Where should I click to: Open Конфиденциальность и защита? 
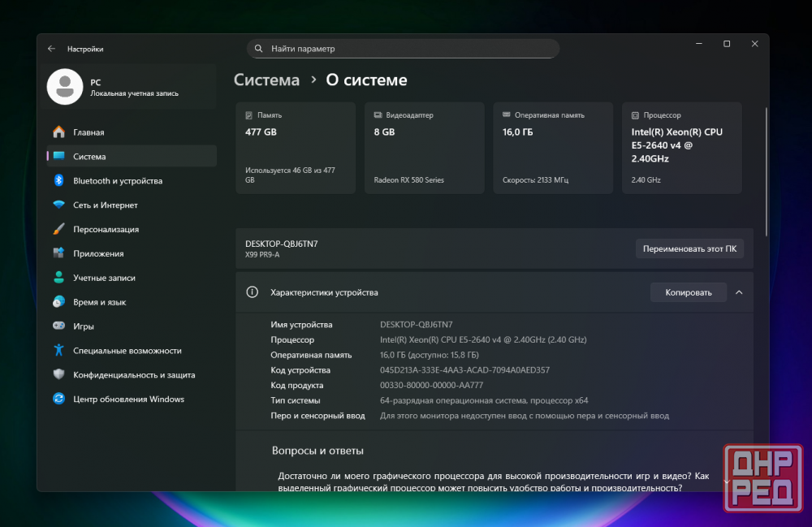(x=132, y=374)
